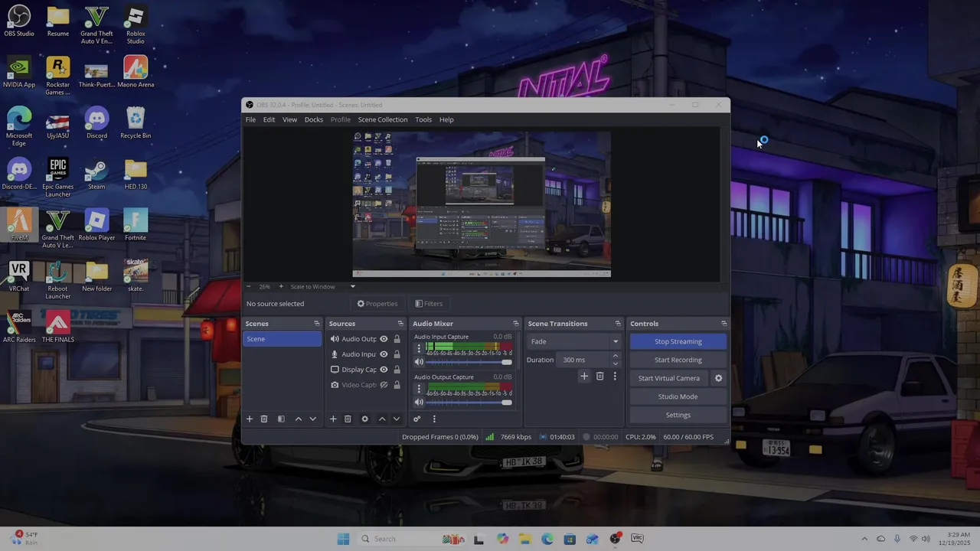Click Start Virtual Camera button
The image size is (980, 551).
(669, 378)
